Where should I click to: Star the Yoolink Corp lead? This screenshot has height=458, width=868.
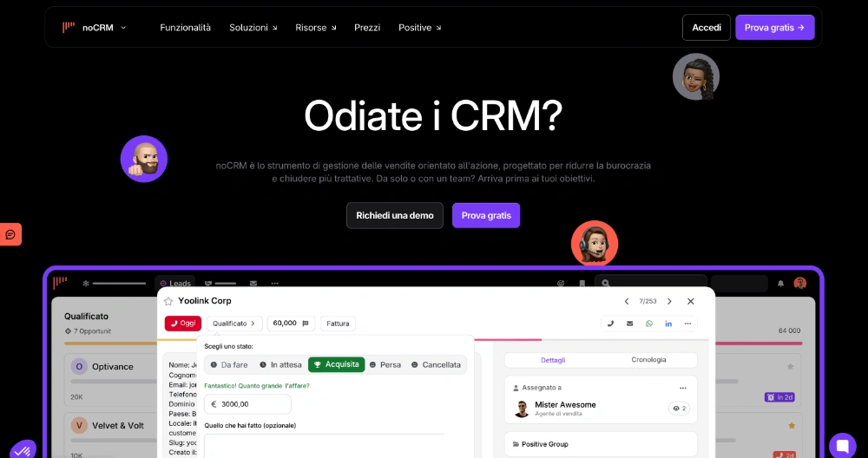click(168, 301)
